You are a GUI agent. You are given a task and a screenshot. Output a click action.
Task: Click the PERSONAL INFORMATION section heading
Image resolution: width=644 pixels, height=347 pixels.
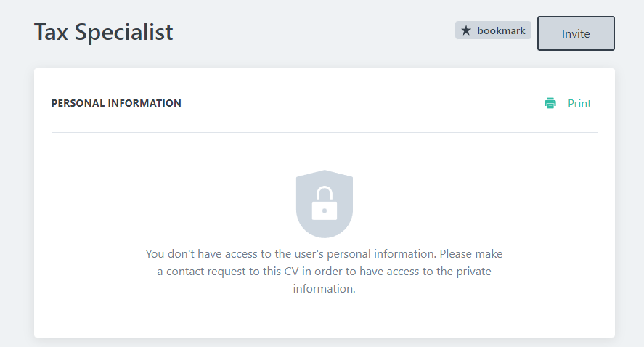click(116, 103)
